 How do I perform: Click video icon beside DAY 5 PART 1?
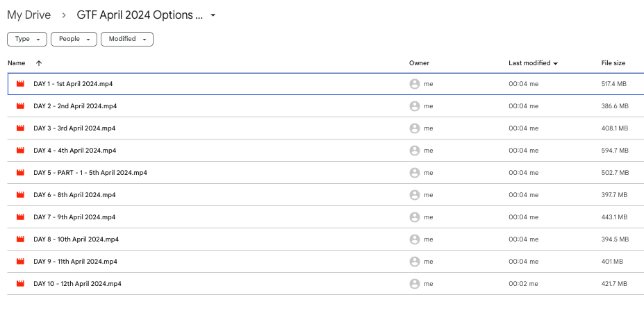point(20,173)
